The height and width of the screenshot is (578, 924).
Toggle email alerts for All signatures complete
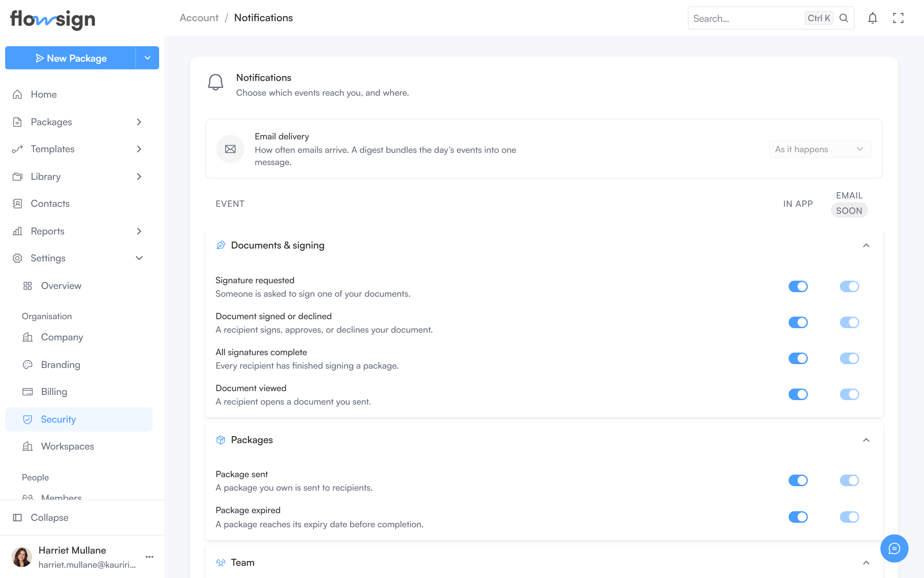click(x=849, y=358)
